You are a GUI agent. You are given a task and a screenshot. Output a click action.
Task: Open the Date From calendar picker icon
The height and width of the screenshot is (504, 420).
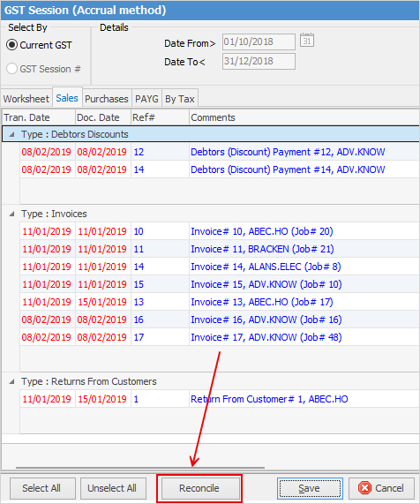[x=307, y=41]
